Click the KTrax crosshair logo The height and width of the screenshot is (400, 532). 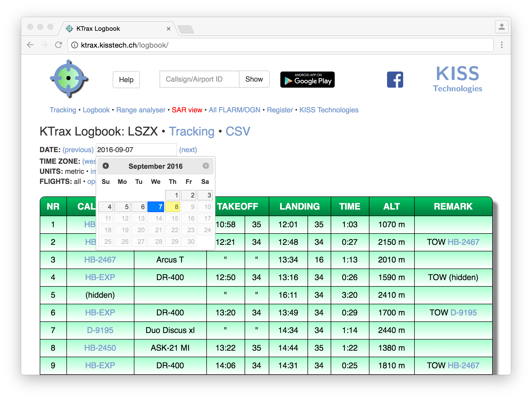coord(69,79)
